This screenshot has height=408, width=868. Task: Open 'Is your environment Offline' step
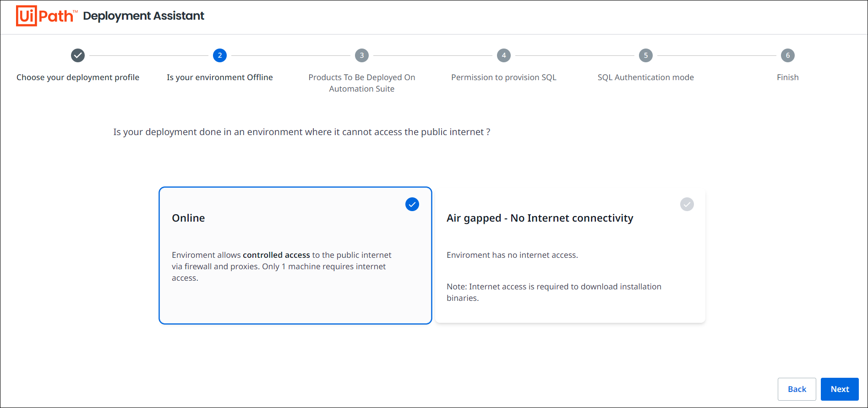coord(220,77)
